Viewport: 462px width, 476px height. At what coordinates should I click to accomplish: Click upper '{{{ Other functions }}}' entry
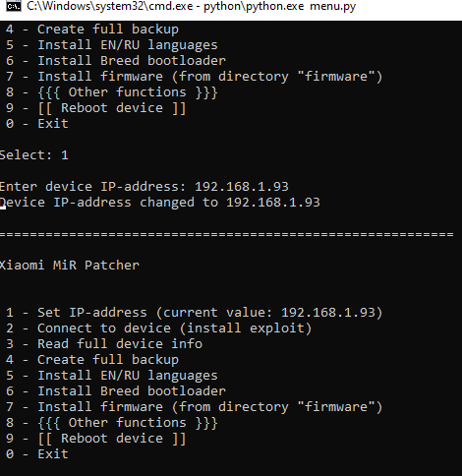111,92
